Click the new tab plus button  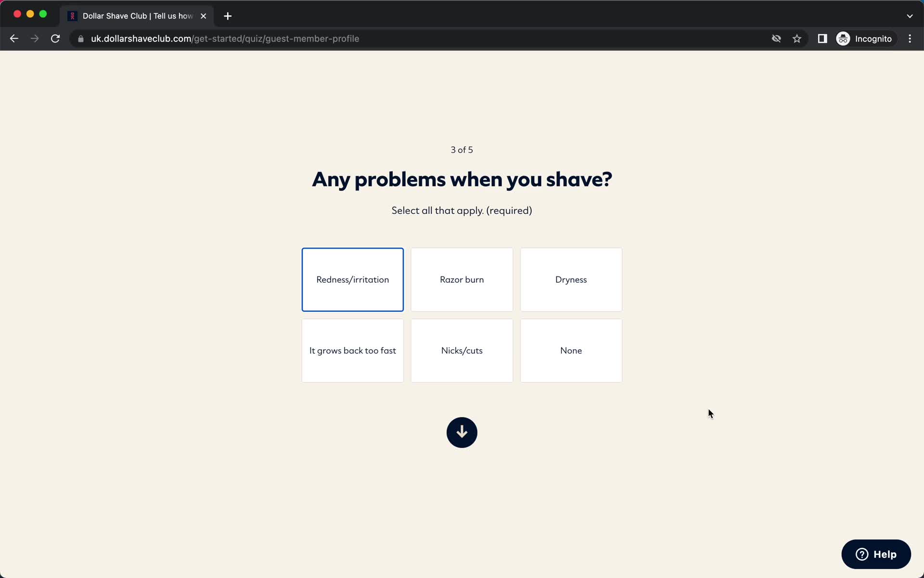227,15
